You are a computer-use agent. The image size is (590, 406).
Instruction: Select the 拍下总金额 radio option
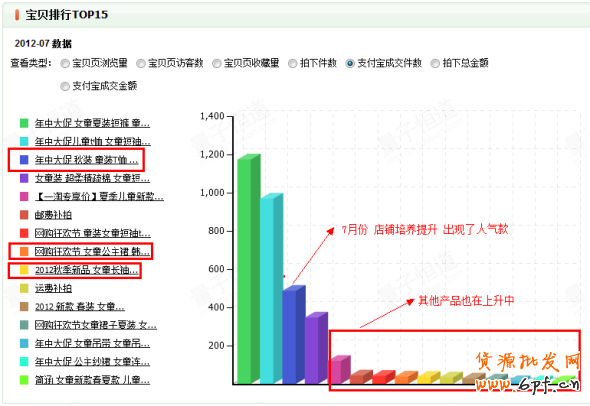pyautogui.click(x=435, y=64)
